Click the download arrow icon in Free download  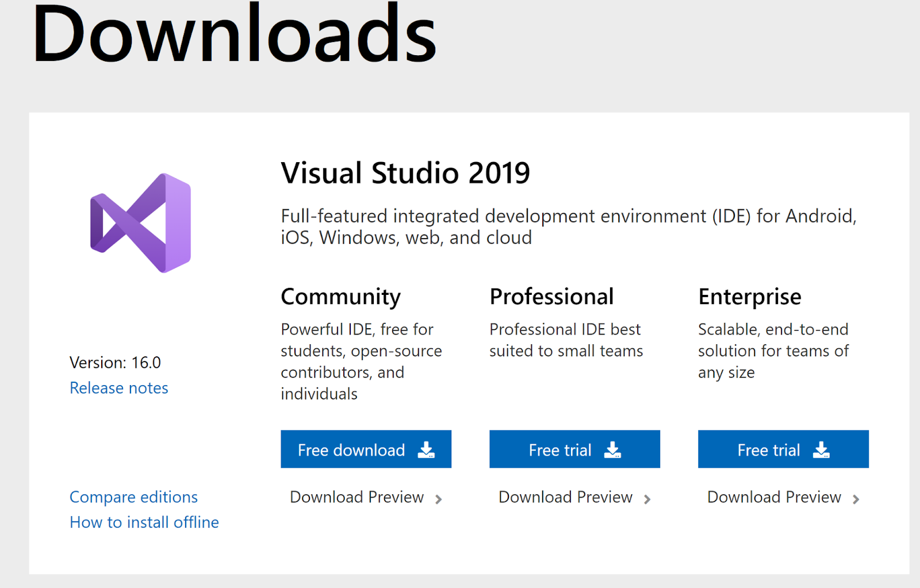[426, 449]
